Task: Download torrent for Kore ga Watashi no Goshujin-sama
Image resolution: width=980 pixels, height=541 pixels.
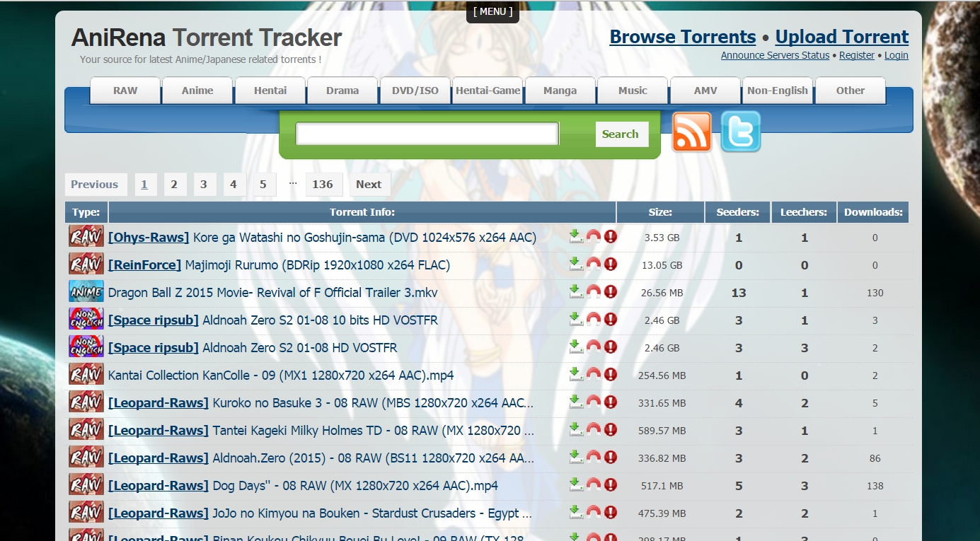Action: 576,236
